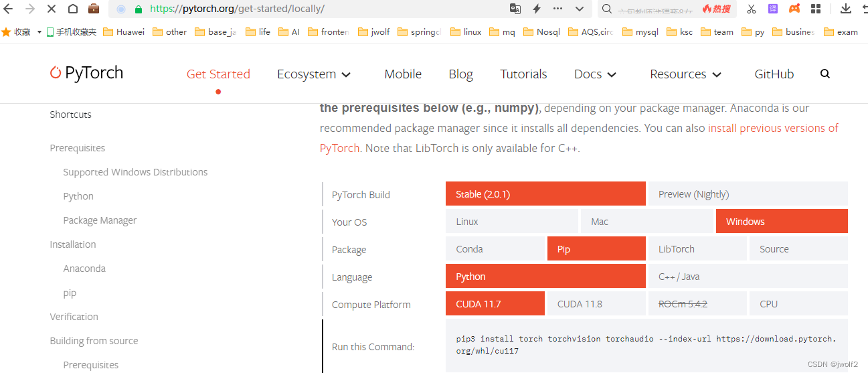Expand the Resources dropdown menu

[685, 74]
